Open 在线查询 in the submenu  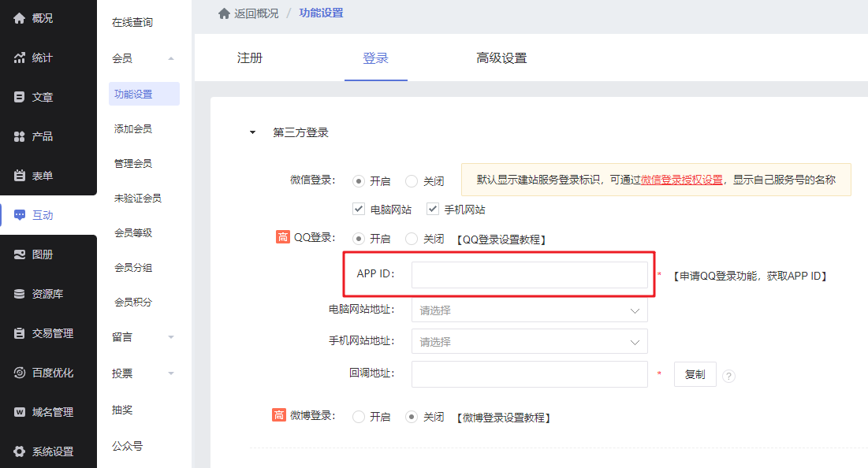pyautogui.click(x=132, y=22)
